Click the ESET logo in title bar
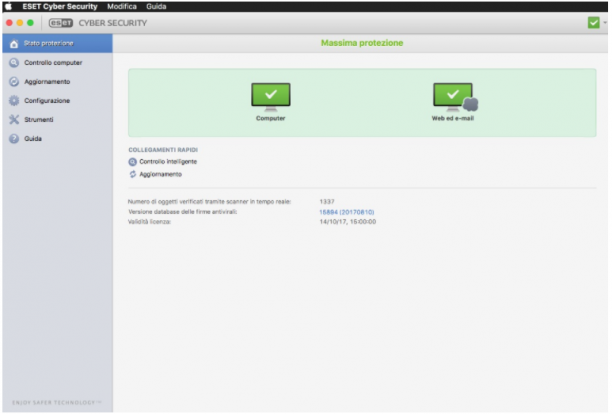Viewport: 612px width, 414px height. click(x=60, y=23)
